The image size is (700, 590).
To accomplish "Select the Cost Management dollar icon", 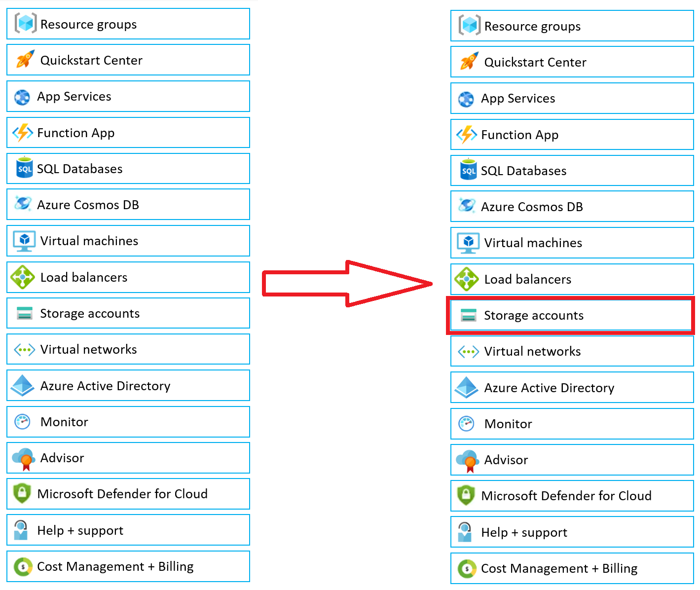I will 23,566.
